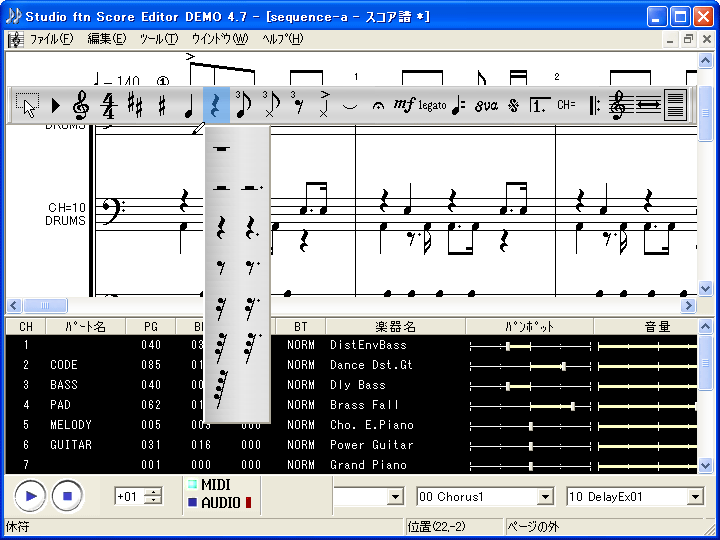The height and width of the screenshot is (540, 720).
Task: Choose the dotted quarter rest
Action: [251, 228]
